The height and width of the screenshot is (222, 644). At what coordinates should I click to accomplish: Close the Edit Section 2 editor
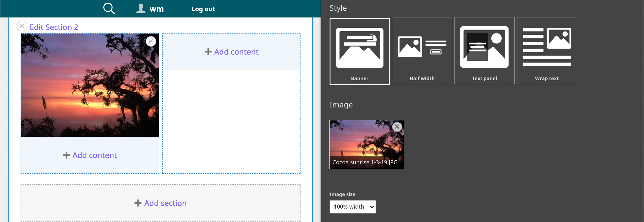[x=22, y=26]
